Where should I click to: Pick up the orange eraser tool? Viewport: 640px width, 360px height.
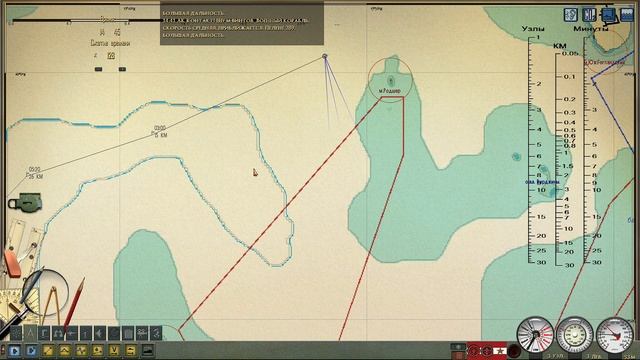(12, 264)
